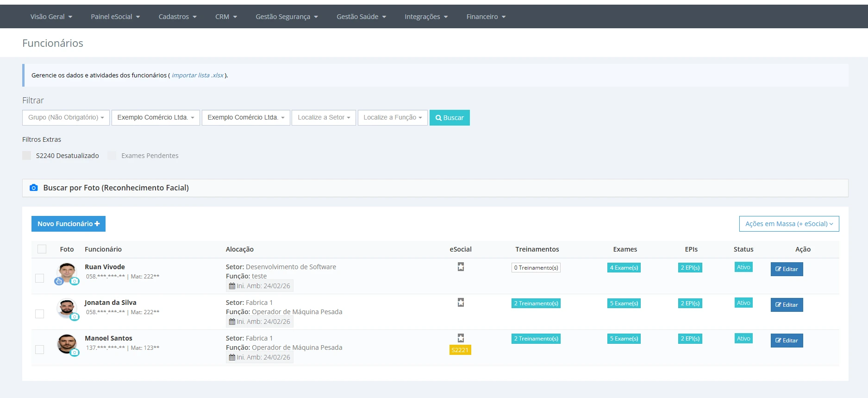Open the Grupo (Não Obrigatório) dropdown
This screenshot has width=868, height=398.
coord(66,118)
